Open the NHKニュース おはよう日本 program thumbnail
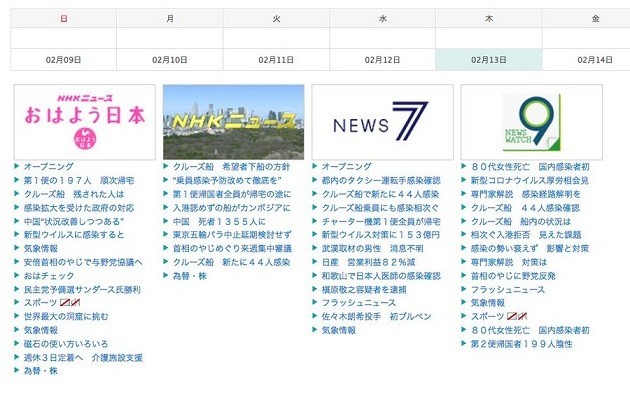 (85, 122)
